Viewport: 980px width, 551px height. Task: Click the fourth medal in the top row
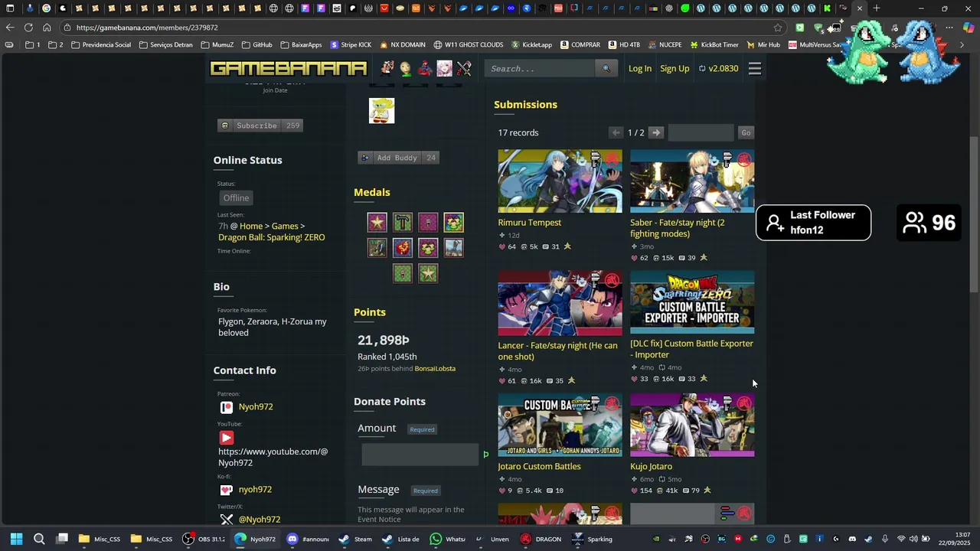point(454,223)
